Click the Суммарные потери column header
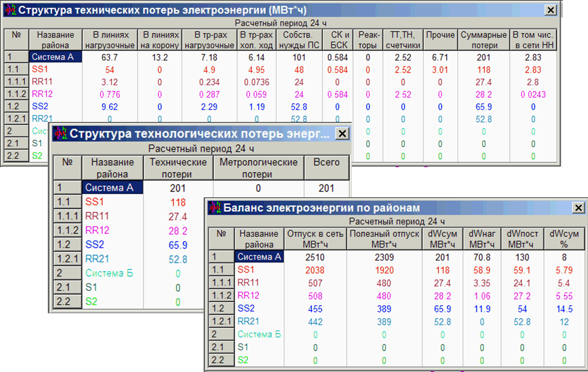588x372 pixels. 483,39
